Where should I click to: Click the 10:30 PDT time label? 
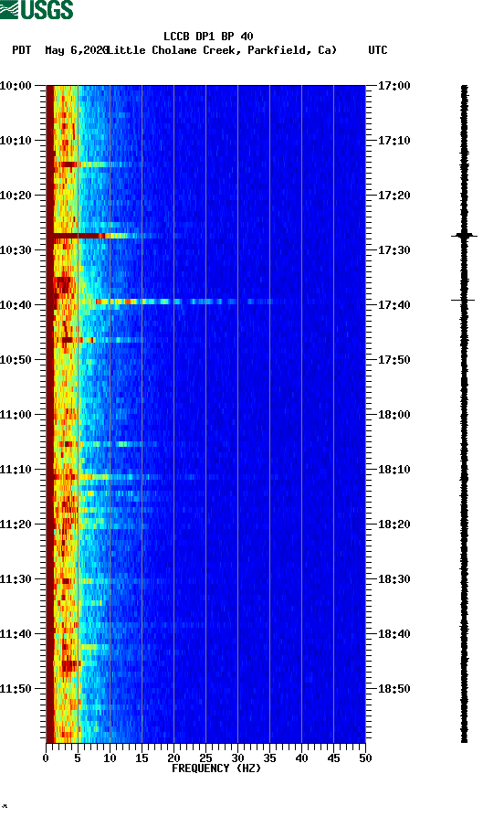click(x=16, y=249)
